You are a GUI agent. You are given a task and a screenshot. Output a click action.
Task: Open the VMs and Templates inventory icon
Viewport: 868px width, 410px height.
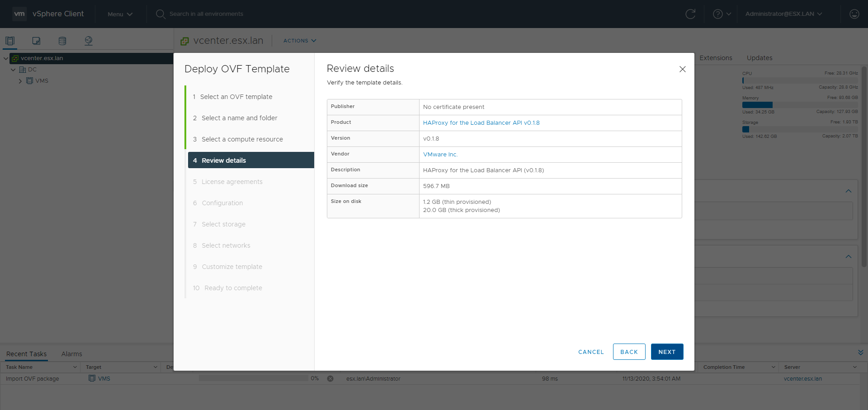(36, 41)
